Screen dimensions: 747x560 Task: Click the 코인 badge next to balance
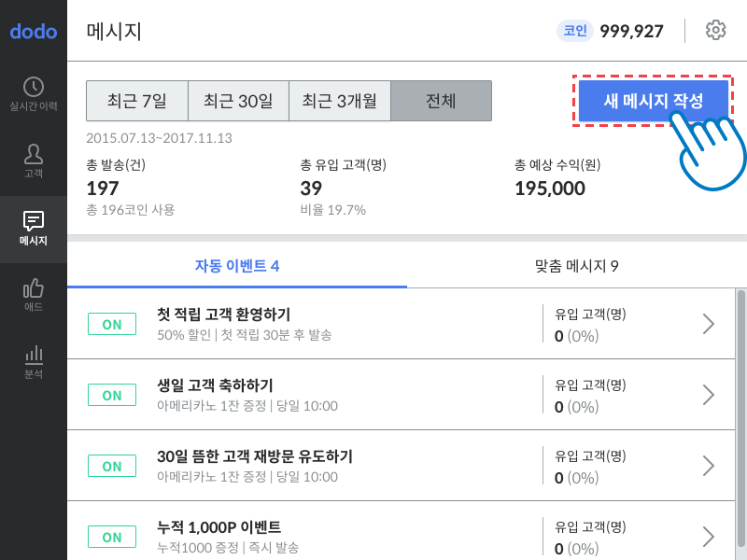click(574, 31)
